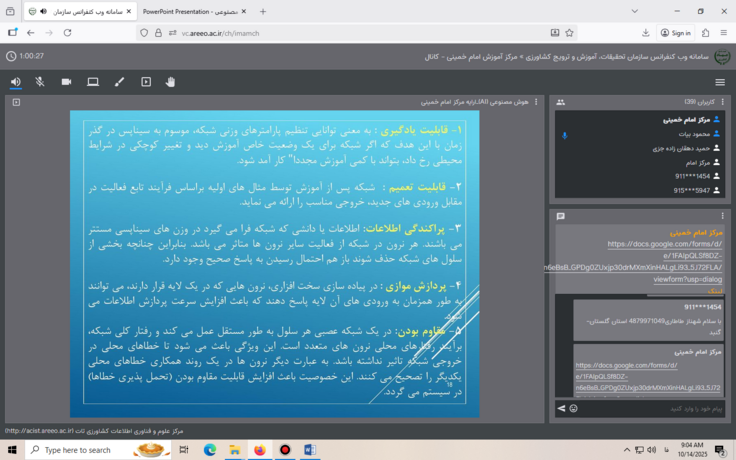Open the red screen recorder taskbar icon
736x460 pixels.
[x=284, y=450]
